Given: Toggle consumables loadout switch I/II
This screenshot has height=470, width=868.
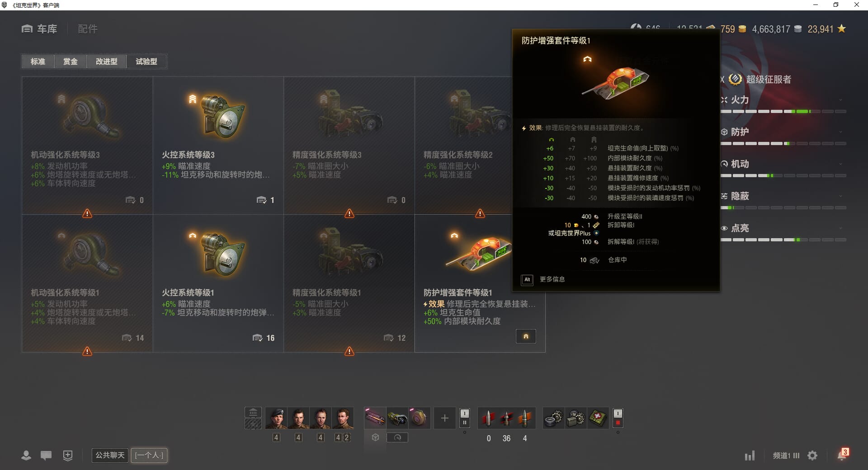Looking at the screenshot, I should point(618,418).
